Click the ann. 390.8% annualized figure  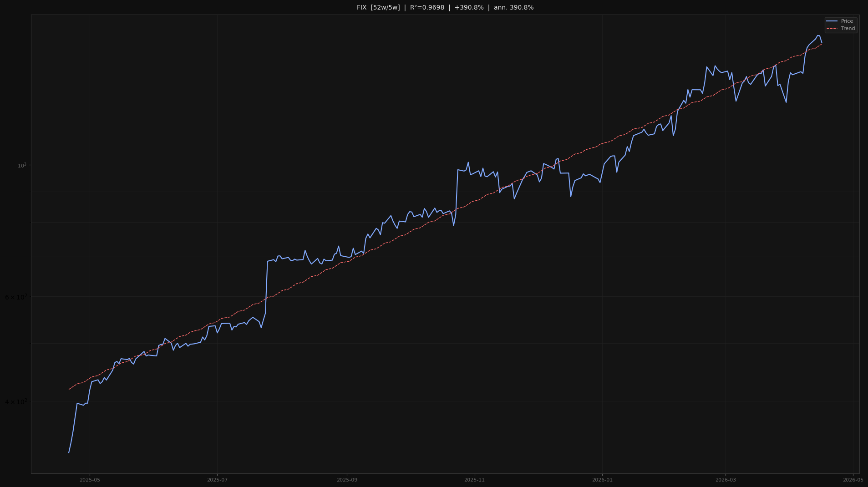(x=514, y=7)
